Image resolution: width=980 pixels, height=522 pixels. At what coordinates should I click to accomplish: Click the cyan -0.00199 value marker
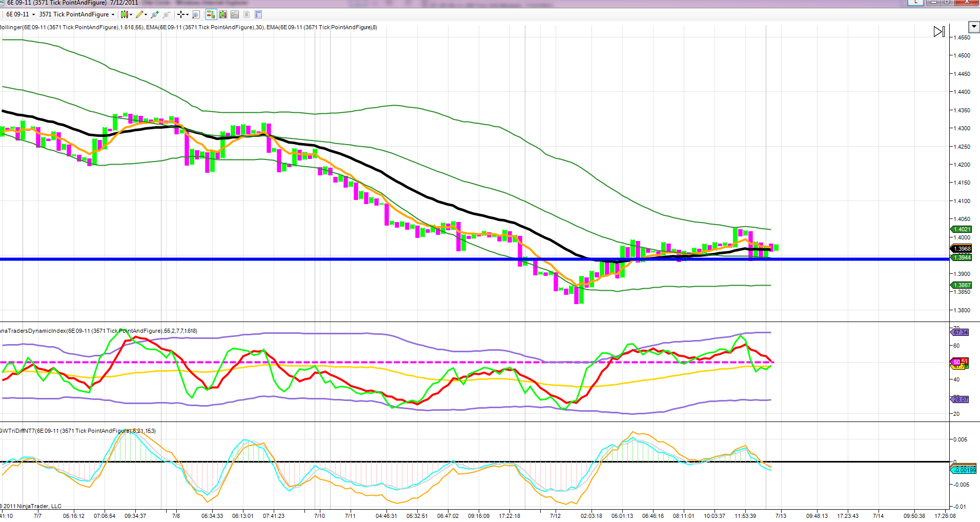point(964,470)
